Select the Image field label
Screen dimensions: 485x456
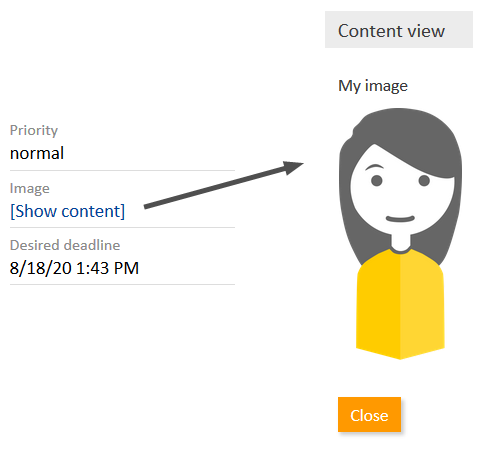pyautogui.click(x=30, y=188)
